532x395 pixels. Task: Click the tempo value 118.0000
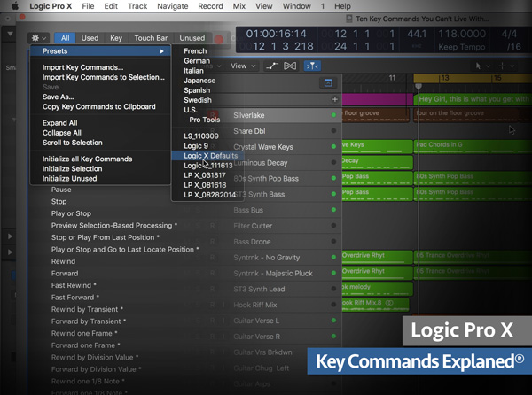coord(462,34)
